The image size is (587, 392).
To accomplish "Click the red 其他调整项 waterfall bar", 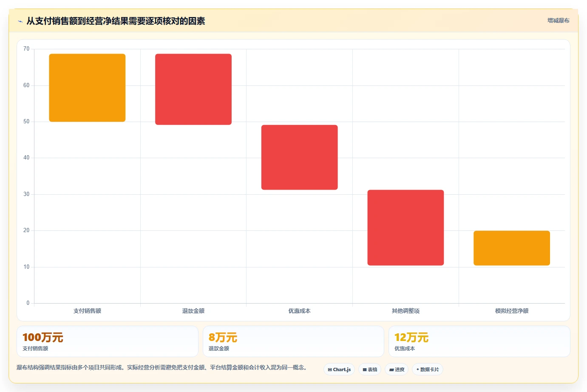I will tap(406, 227).
